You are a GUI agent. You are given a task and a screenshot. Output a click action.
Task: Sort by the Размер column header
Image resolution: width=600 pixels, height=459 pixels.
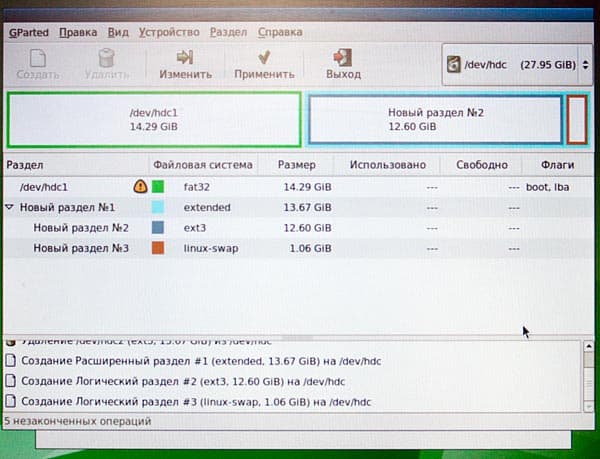click(297, 165)
